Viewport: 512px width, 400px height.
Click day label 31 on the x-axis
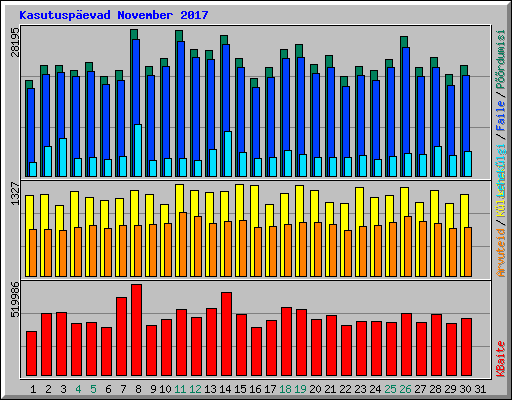point(480,389)
